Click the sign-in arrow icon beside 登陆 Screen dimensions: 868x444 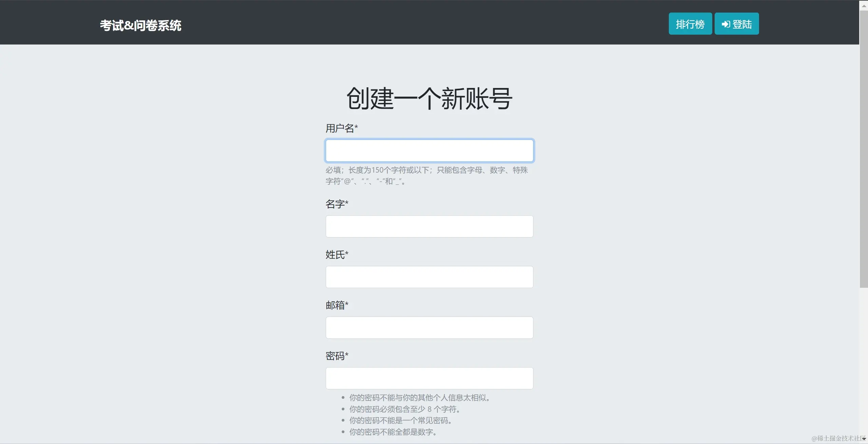[725, 24]
